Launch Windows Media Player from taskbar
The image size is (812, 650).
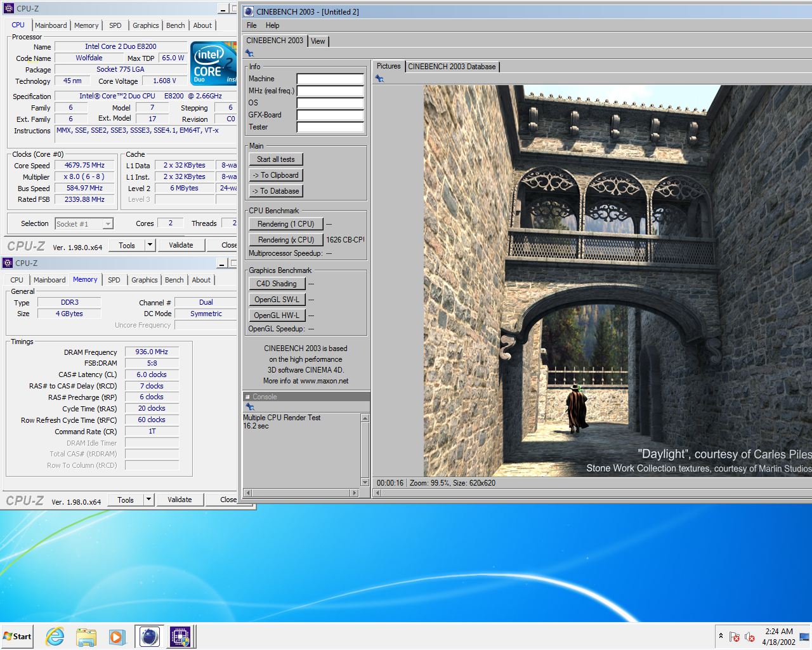[x=117, y=637]
